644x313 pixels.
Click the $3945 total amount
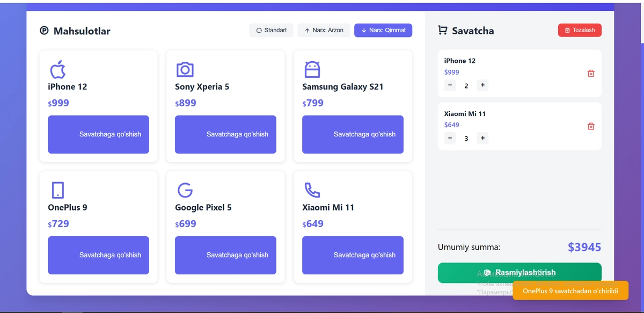point(584,247)
